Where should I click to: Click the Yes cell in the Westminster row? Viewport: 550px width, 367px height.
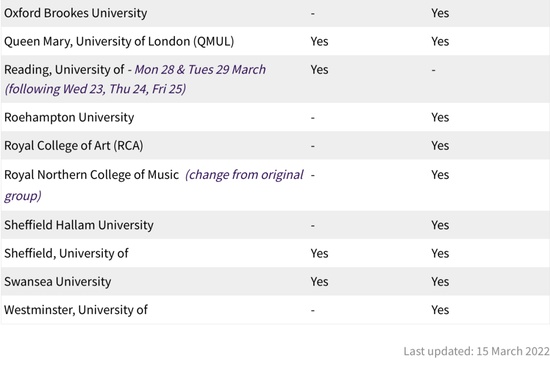[x=440, y=310]
